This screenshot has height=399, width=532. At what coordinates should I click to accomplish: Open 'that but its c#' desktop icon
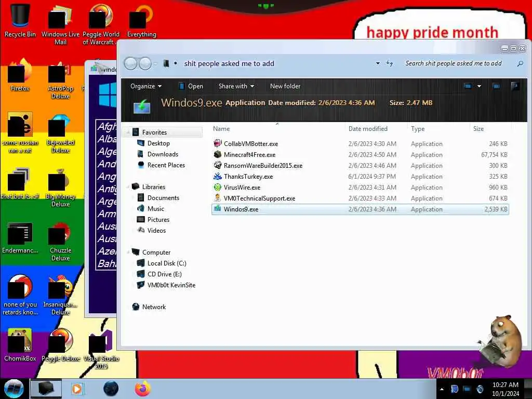[x=20, y=183]
